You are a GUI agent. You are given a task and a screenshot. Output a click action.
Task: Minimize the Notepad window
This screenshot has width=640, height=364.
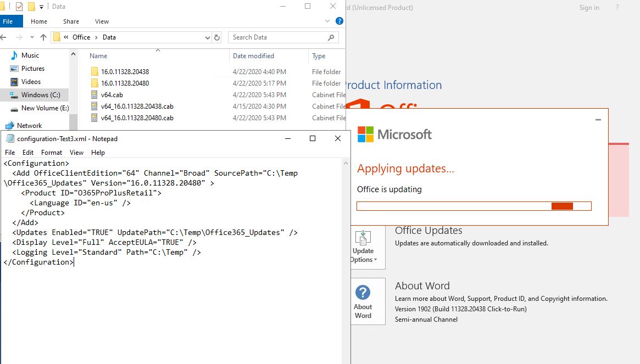pyautogui.click(x=288, y=138)
